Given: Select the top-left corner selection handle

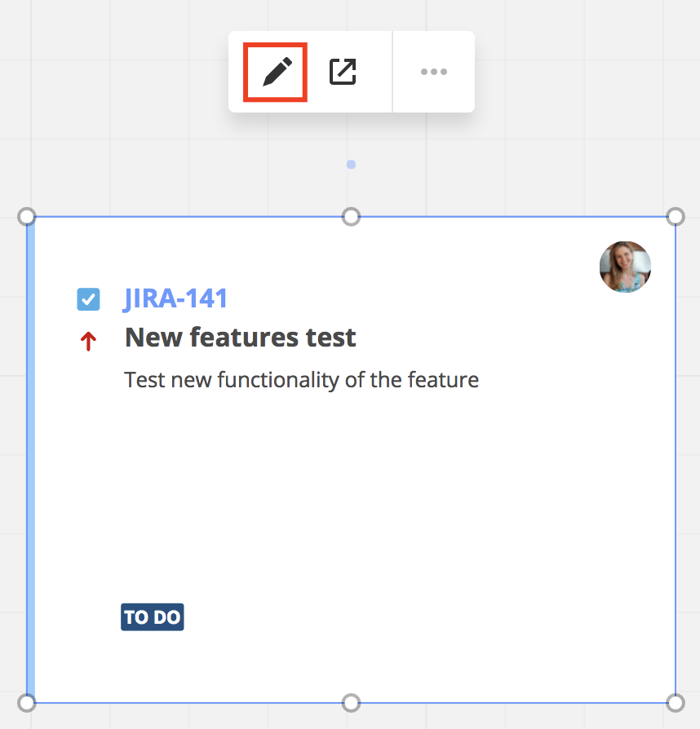Looking at the screenshot, I should click(25, 216).
